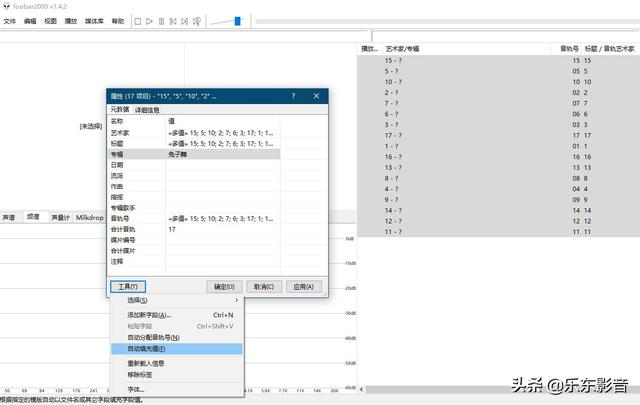
Task: Select the 声谱 visualization tab
Action: coord(9,217)
